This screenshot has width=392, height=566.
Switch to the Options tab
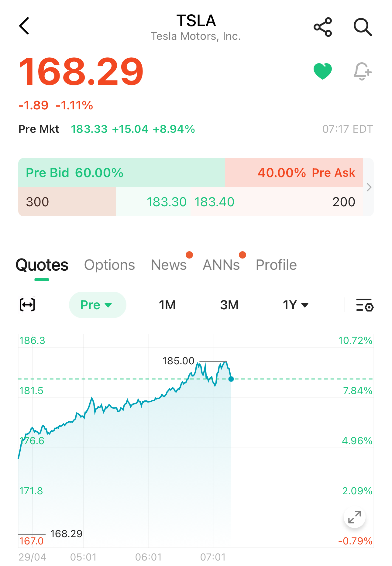coord(109,265)
